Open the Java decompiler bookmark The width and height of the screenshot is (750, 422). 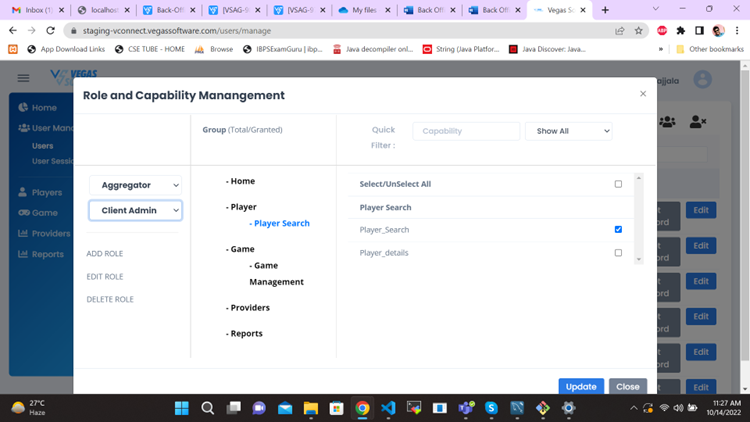pyautogui.click(x=373, y=49)
